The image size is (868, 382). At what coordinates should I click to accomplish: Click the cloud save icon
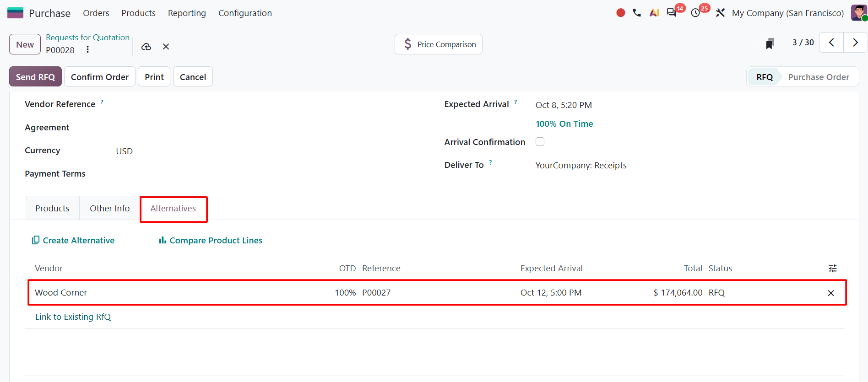(146, 47)
